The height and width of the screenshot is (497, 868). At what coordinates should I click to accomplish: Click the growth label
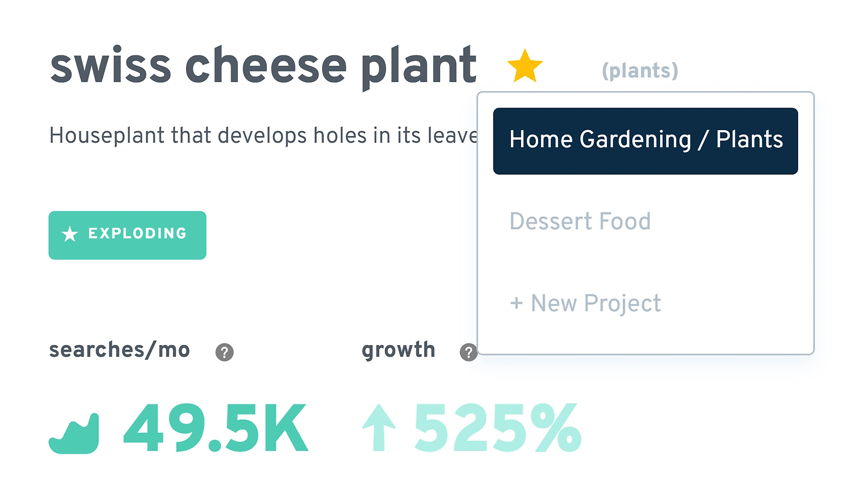[x=398, y=350]
